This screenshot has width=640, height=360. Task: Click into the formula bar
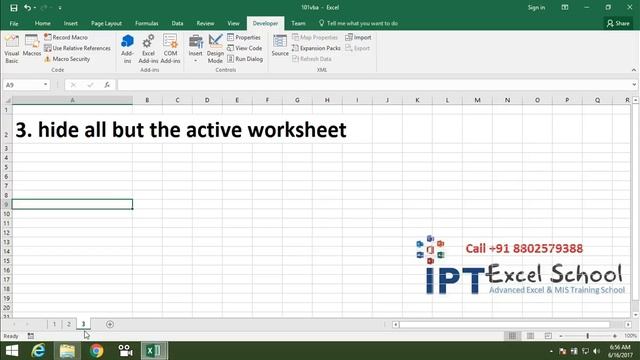tap(373, 84)
